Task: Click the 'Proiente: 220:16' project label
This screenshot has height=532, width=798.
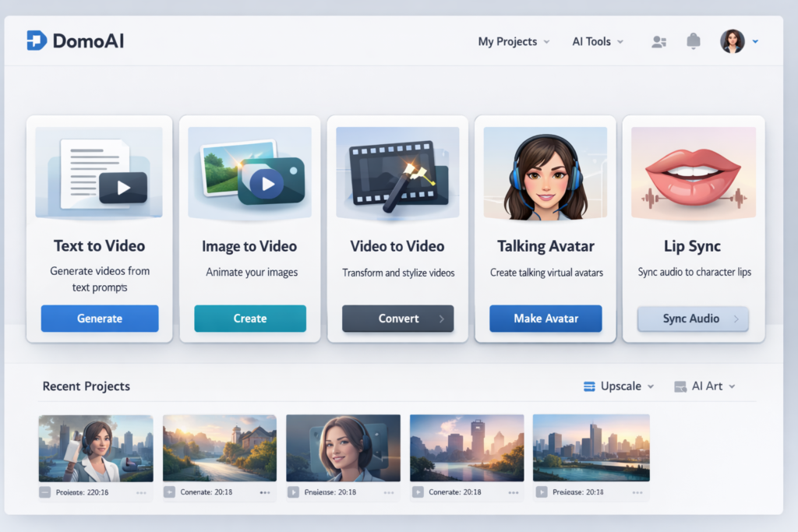Action: tap(82, 492)
